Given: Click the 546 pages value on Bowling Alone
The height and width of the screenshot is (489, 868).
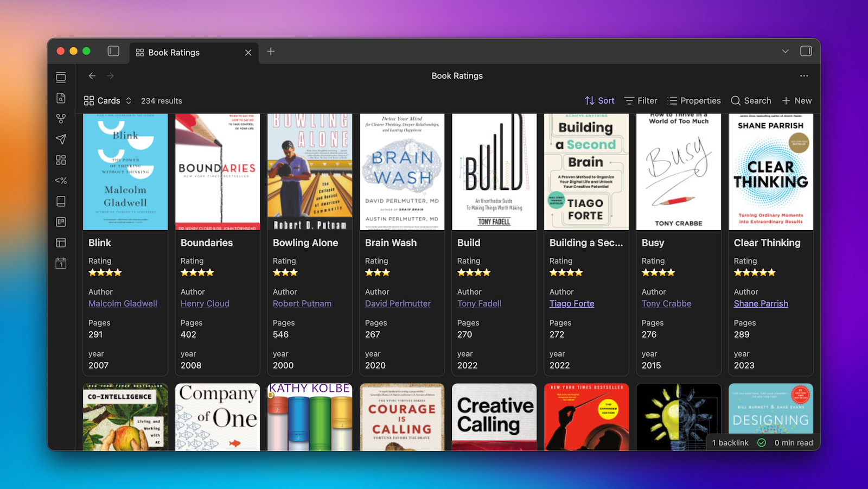Looking at the screenshot, I should click(280, 335).
